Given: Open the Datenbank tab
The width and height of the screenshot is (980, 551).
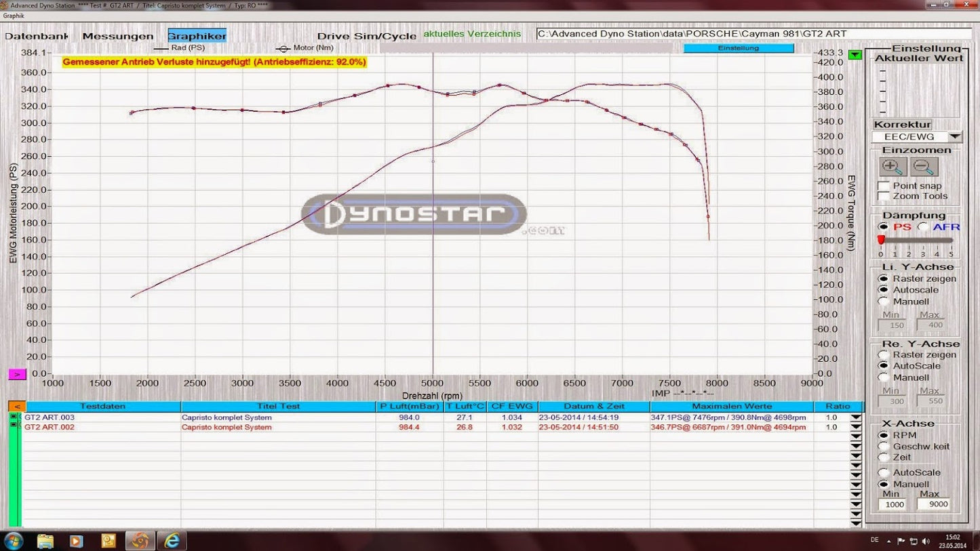Looking at the screenshot, I should (37, 36).
